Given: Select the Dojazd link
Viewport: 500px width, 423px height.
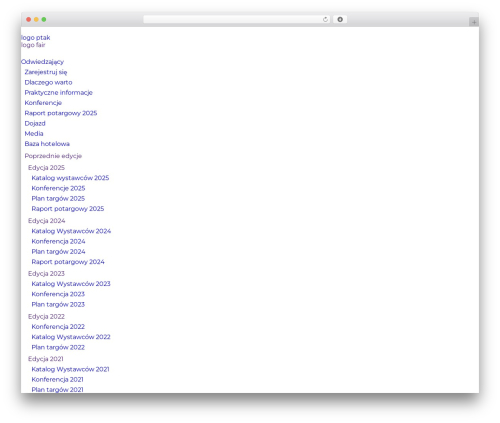Looking at the screenshot, I should click(x=35, y=123).
